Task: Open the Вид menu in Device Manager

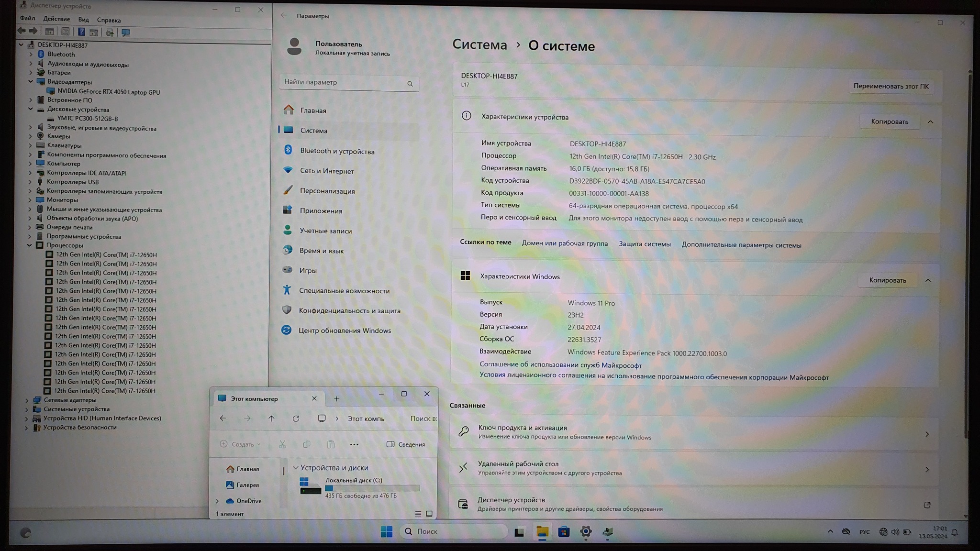Action: tap(83, 20)
